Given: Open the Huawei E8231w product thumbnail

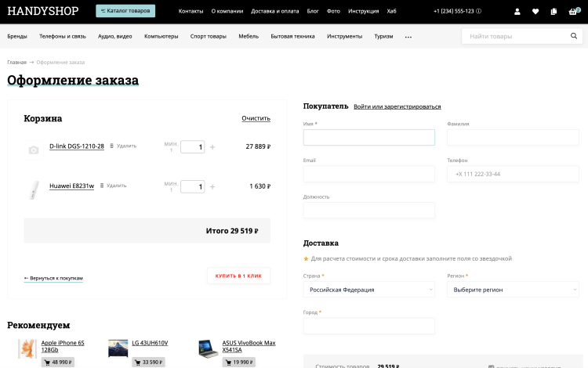Looking at the screenshot, I should [34, 189].
